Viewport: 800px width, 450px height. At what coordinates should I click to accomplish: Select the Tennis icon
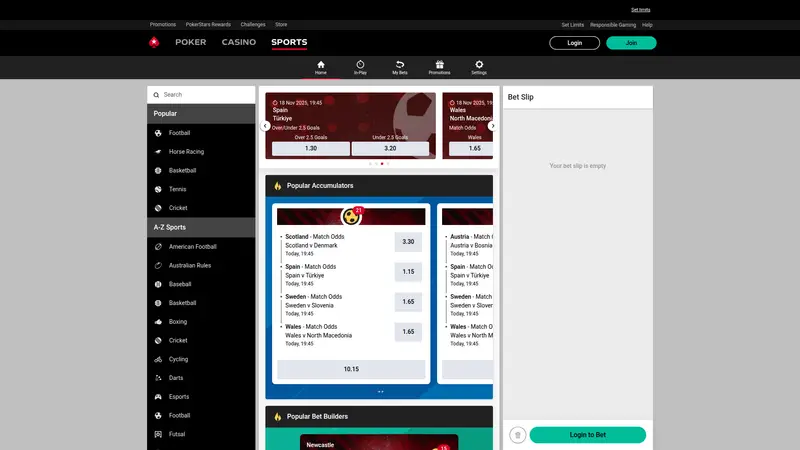158,189
